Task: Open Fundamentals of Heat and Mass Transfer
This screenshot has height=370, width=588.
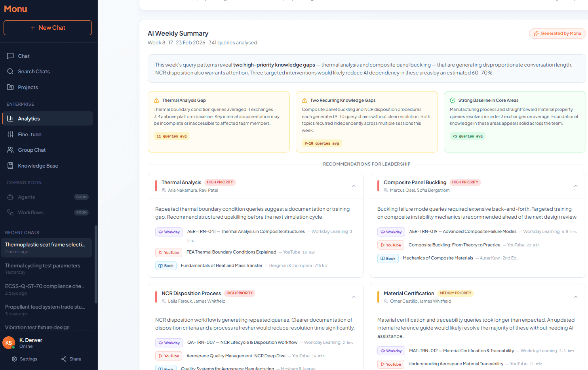Action: (x=222, y=265)
